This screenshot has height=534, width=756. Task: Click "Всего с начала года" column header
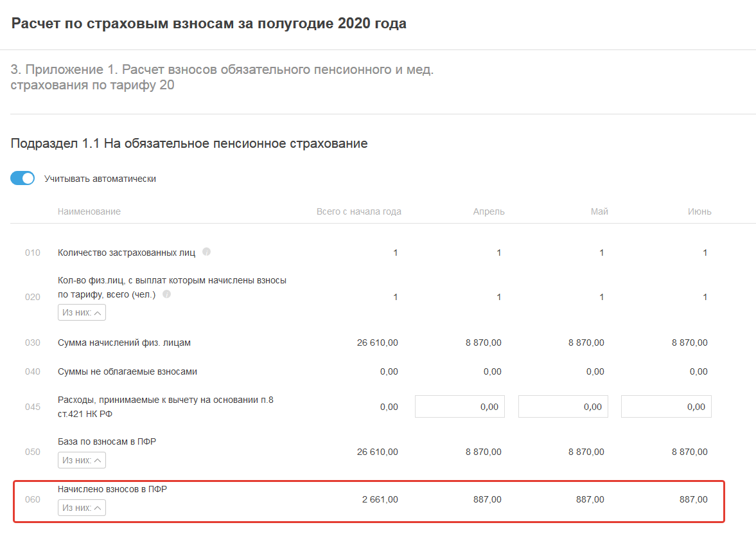point(358,211)
